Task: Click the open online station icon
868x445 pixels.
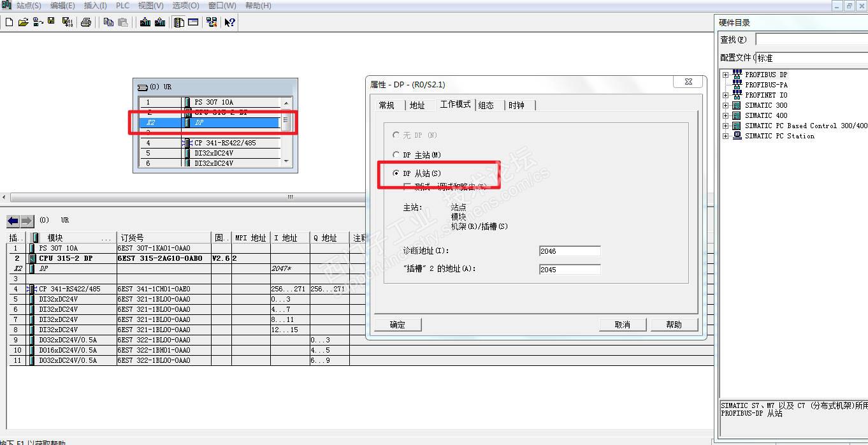Action: click(38, 22)
